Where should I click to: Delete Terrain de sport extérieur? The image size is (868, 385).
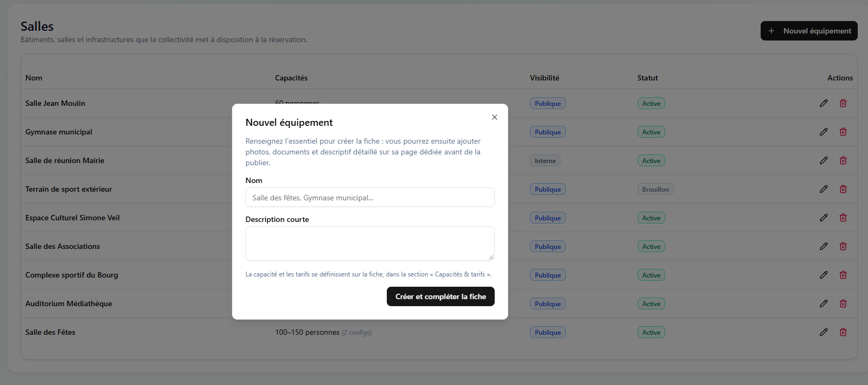tap(843, 189)
